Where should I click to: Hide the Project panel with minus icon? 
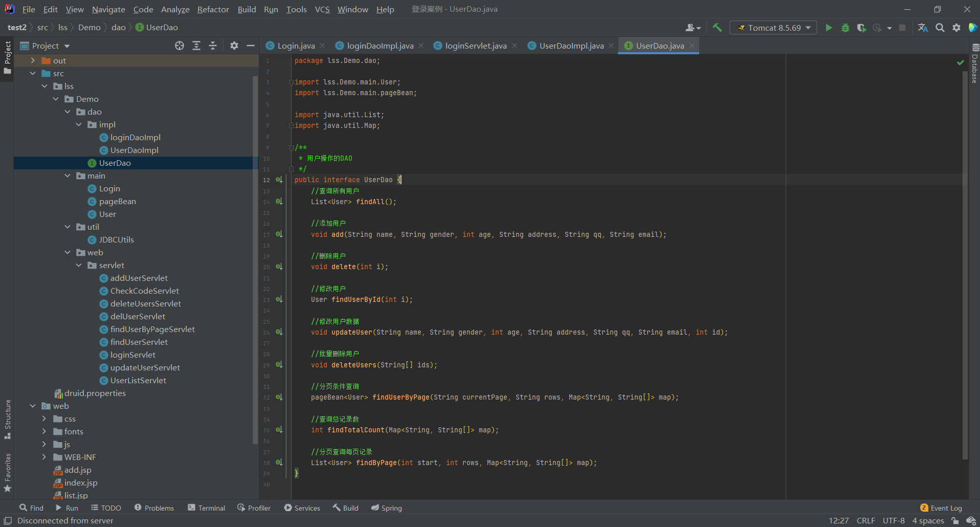click(x=250, y=46)
